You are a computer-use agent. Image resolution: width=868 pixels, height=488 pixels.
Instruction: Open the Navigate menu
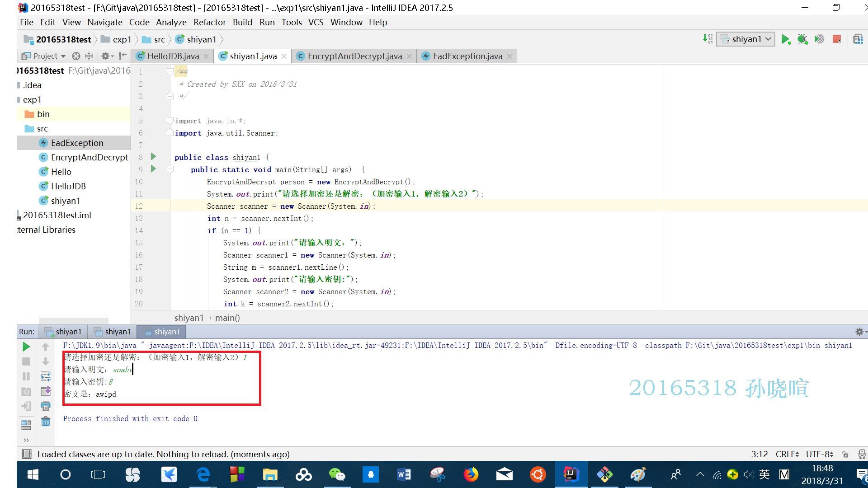pyautogui.click(x=104, y=22)
